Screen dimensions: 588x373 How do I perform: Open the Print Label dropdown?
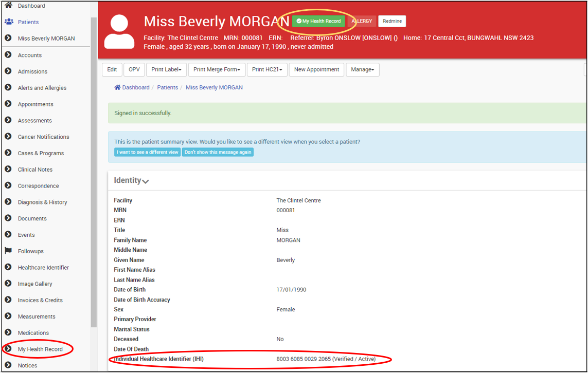click(167, 70)
